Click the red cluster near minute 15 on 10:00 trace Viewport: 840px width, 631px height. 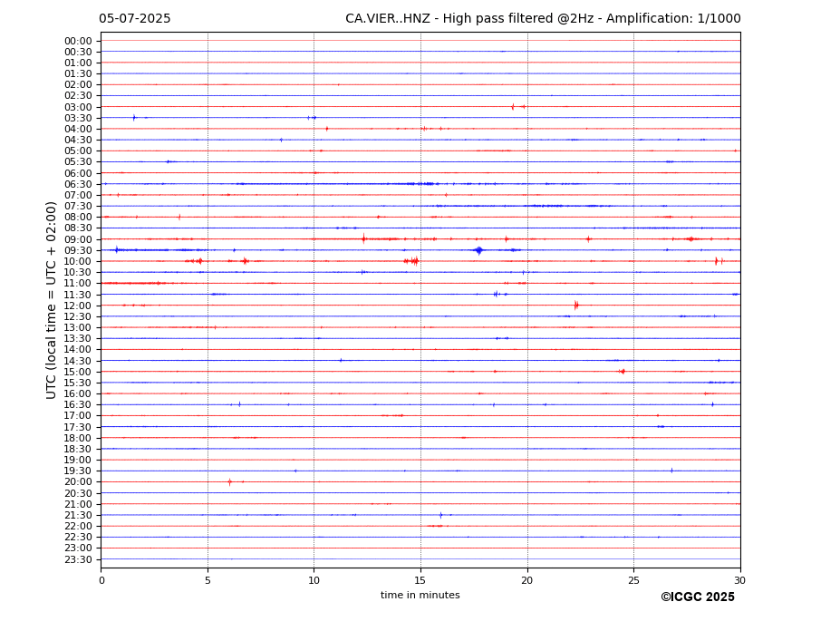410,261
